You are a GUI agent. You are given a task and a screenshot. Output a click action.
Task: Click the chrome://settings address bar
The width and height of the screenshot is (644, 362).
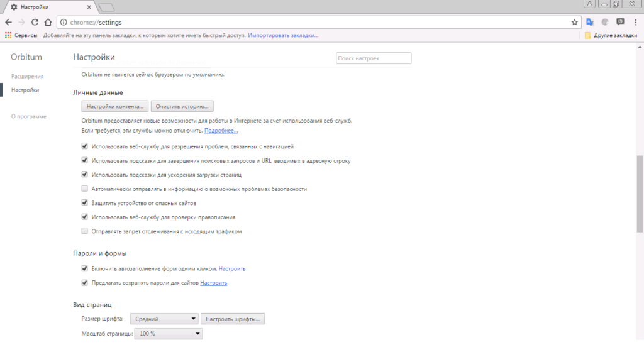click(x=318, y=22)
